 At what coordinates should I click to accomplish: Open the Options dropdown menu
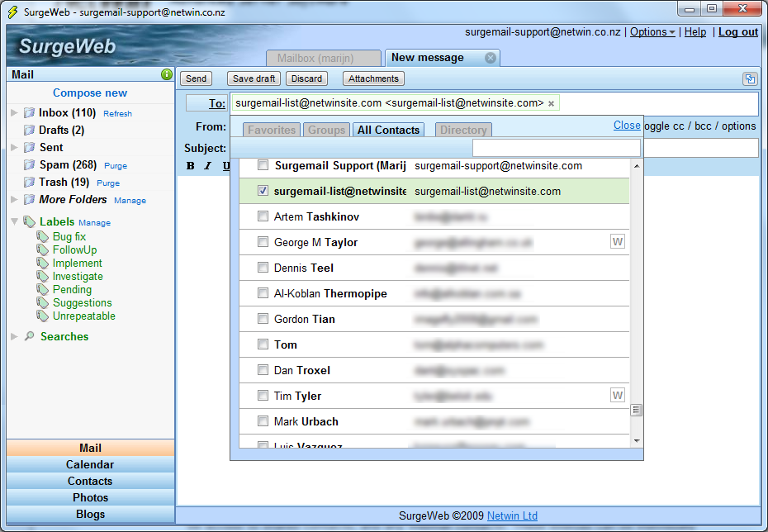pos(652,32)
